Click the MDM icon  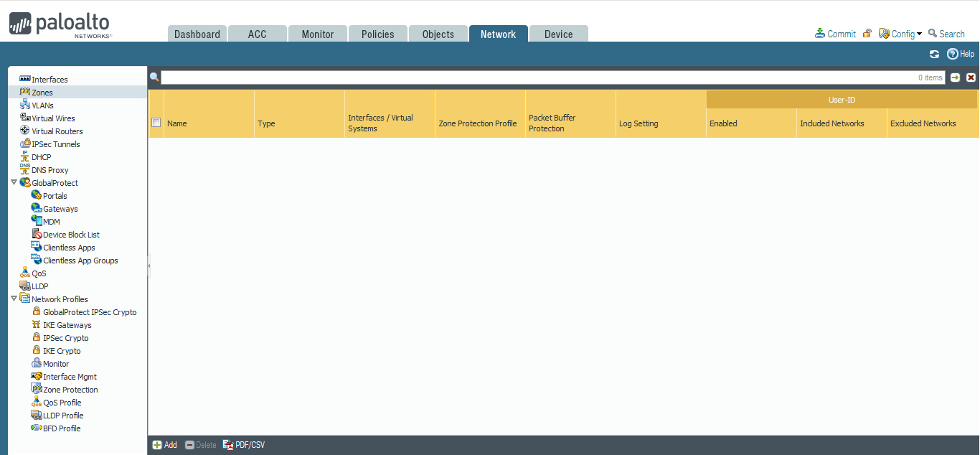click(x=37, y=221)
